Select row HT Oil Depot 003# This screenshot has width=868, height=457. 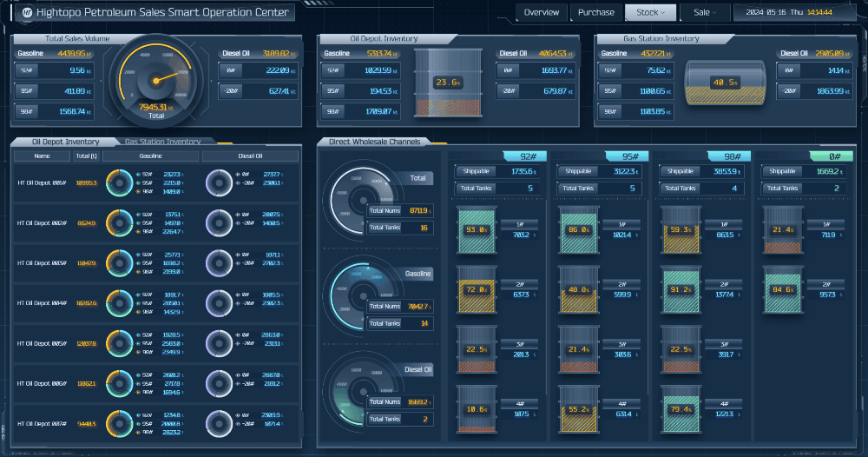coord(155,263)
